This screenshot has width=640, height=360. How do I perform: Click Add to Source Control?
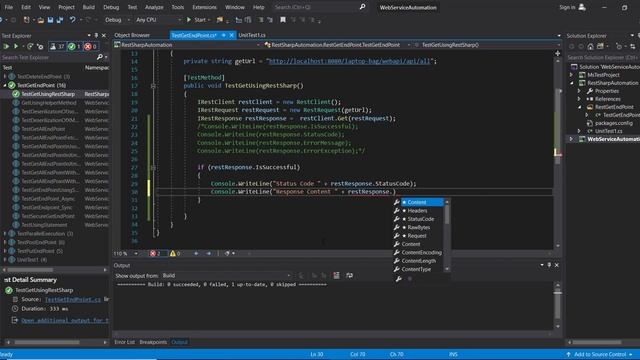point(600,354)
